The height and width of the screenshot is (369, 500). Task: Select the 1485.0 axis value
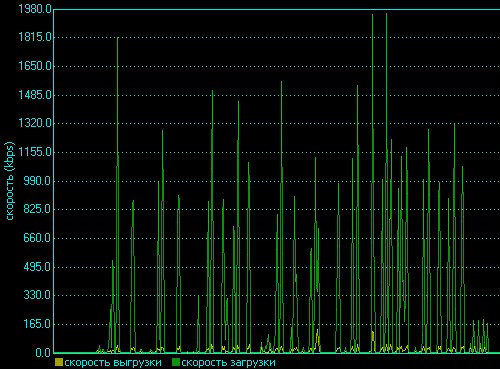tap(35, 95)
